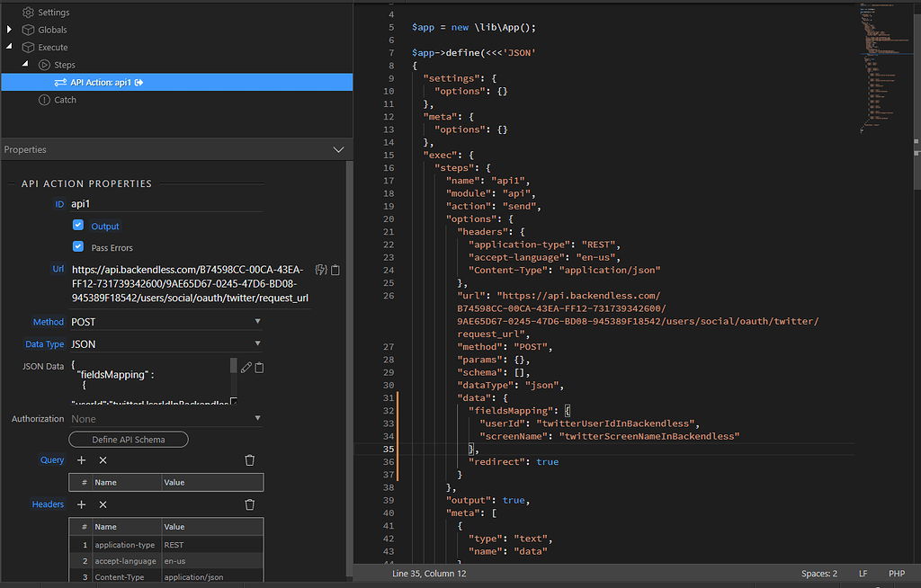This screenshot has height=588, width=921.
Task: Open the Method POST dropdown
Action: coord(166,322)
